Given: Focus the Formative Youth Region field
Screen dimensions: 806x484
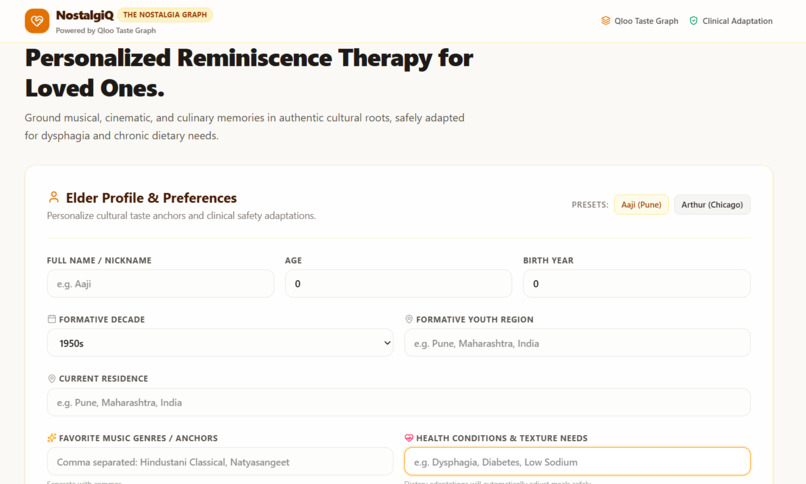Looking at the screenshot, I should [x=577, y=343].
